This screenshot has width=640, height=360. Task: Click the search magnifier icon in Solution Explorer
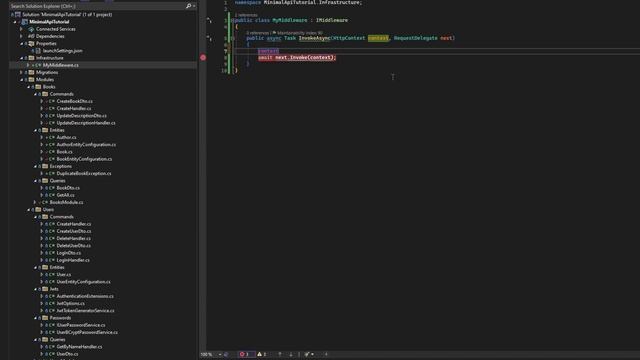click(x=188, y=6)
